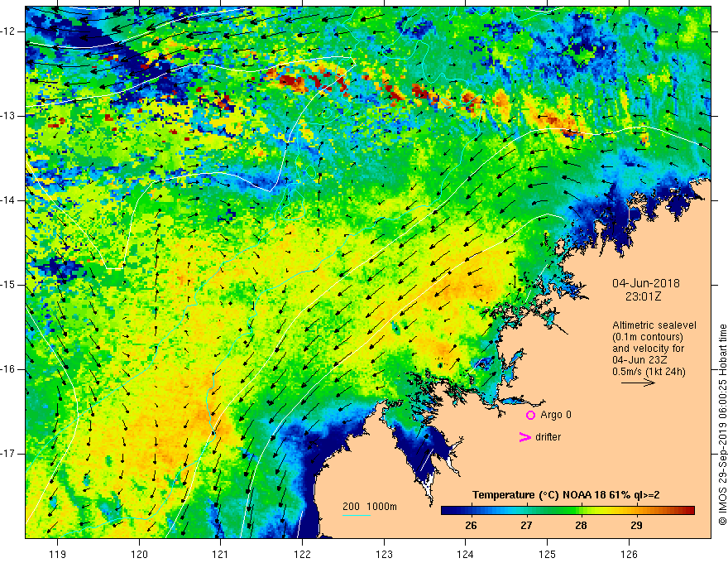Click the 'drifter' legend label
This screenshot has height=563, width=728.
click(548, 437)
